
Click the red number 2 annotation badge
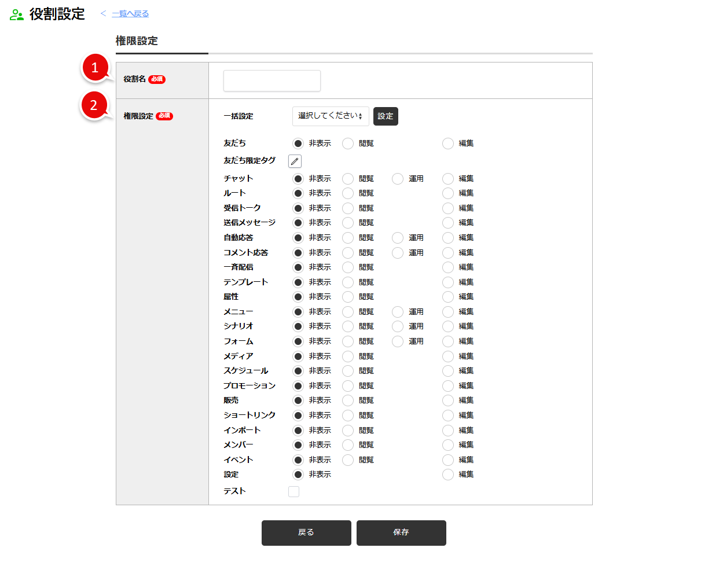pos(94,105)
